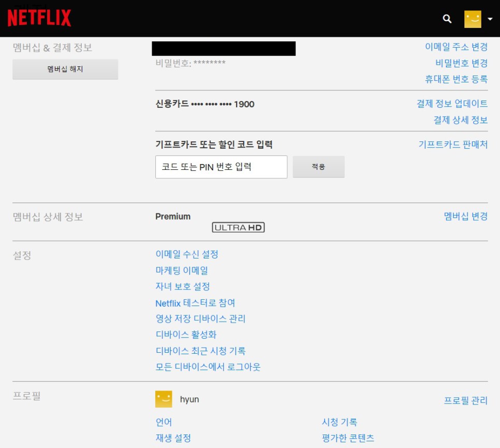
Task: Open the 시청 기록 link
Action: [x=340, y=422]
